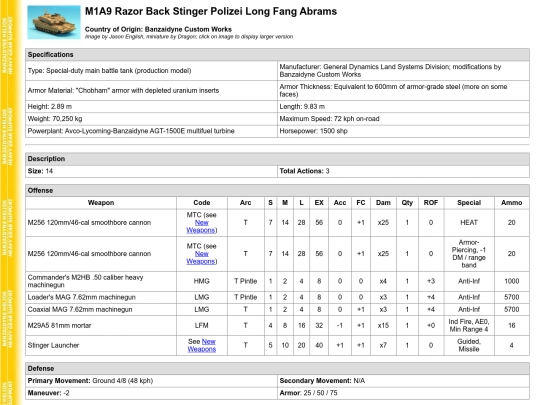Click the Defense section header
This screenshot has width=540, height=405.
point(277,368)
